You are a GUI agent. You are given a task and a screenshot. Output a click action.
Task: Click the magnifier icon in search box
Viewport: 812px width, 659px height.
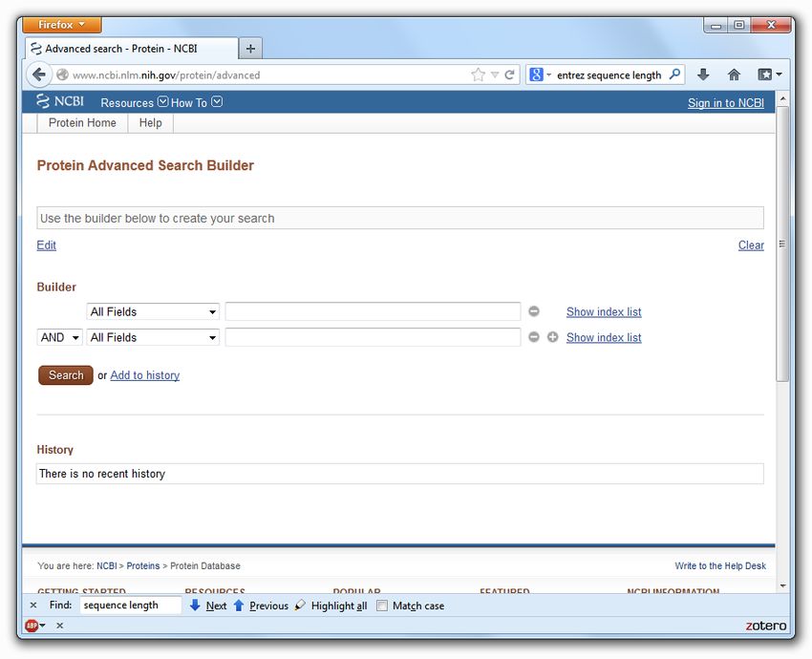(x=674, y=74)
